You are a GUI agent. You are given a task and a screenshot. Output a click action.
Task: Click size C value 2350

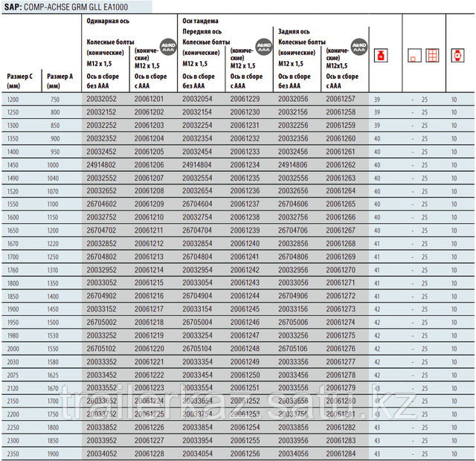tap(13, 454)
